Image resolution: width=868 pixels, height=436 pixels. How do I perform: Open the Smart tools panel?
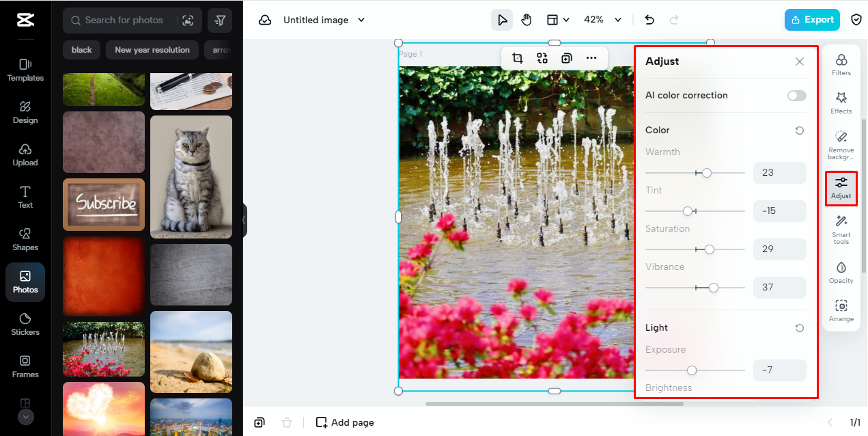click(x=841, y=230)
